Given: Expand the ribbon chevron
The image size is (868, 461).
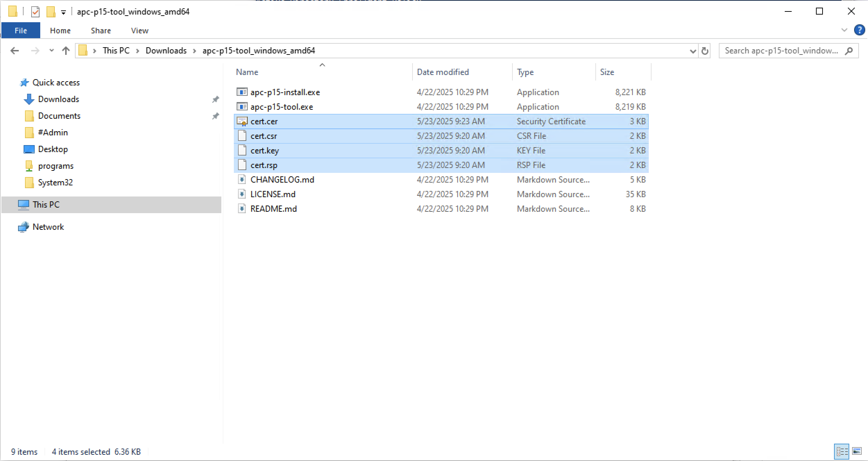Looking at the screenshot, I should coord(844,30).
